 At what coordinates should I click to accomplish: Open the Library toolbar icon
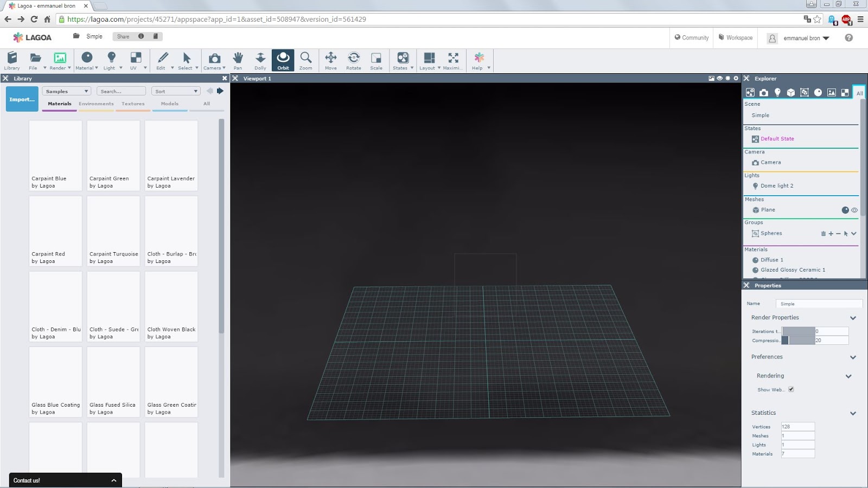12,60
